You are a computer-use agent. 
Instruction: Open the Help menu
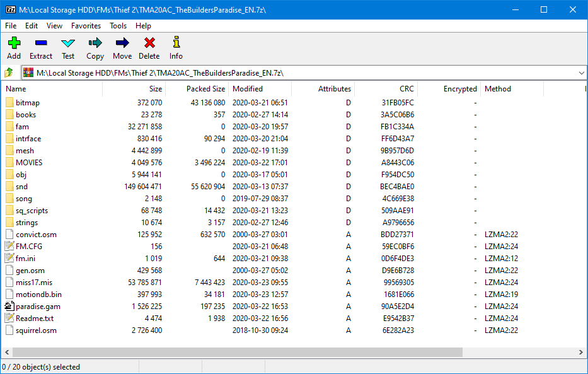143,26
